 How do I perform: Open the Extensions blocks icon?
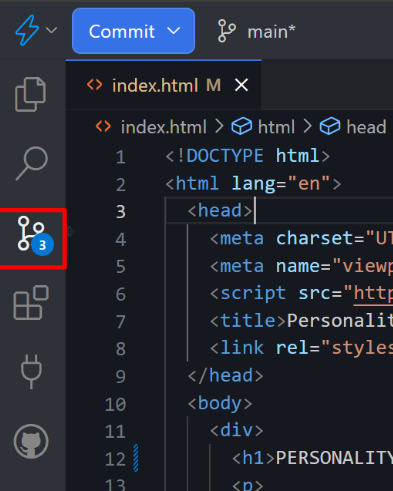click(31, 302)
